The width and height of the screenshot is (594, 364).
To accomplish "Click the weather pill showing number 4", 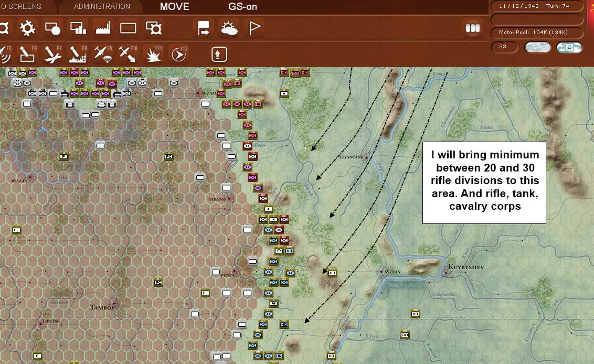I will 569,47.
